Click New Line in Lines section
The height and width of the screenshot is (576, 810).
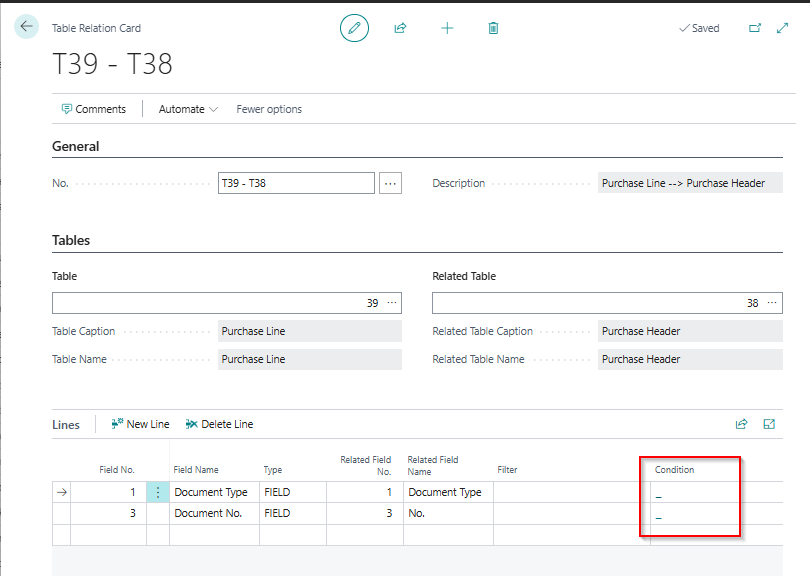(140, 424)
